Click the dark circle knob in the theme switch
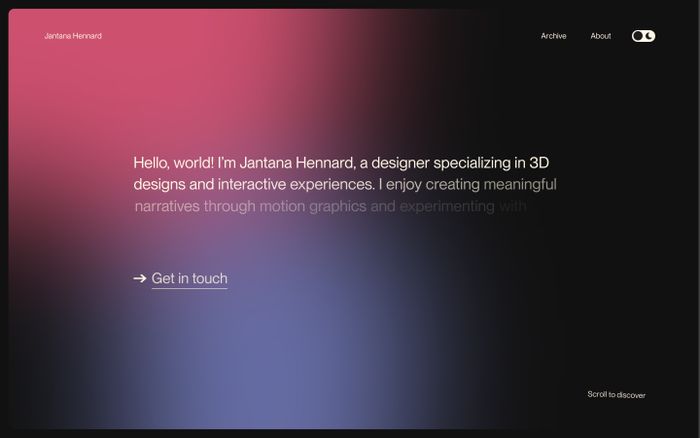The width and height of the screenshot is (700, 438). pos(638,36)
